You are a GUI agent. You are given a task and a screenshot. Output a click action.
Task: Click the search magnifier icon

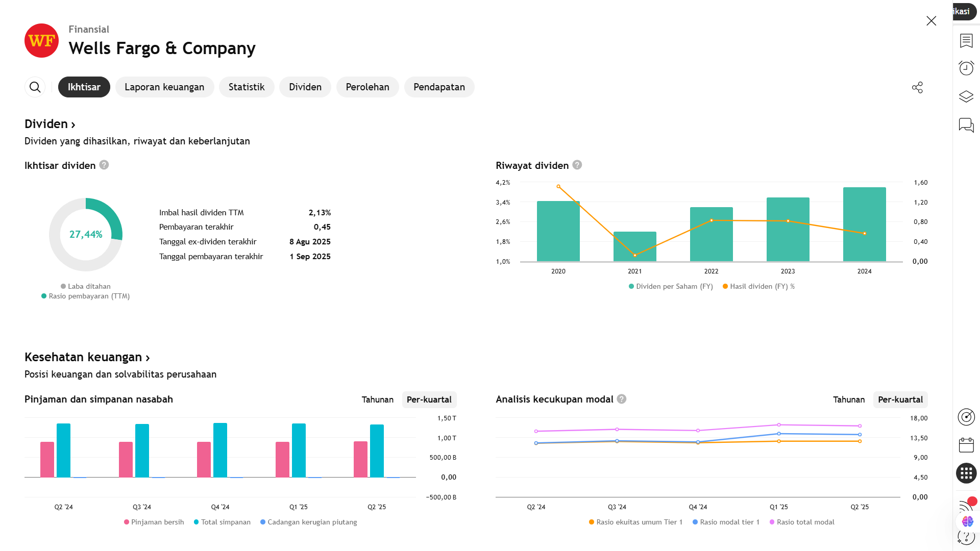pyautogui.click(x=35, y=87)
